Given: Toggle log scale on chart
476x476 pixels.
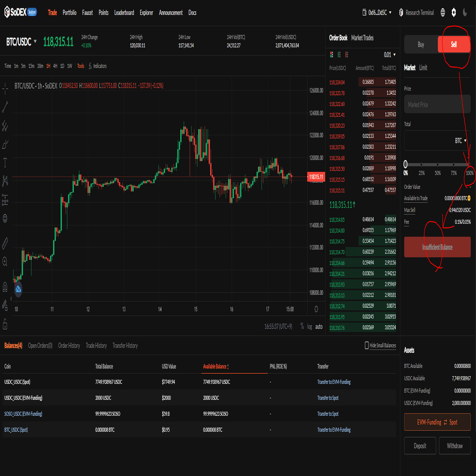Looking at the screenshot, I should pyautogui.click(x=309, y=326).
